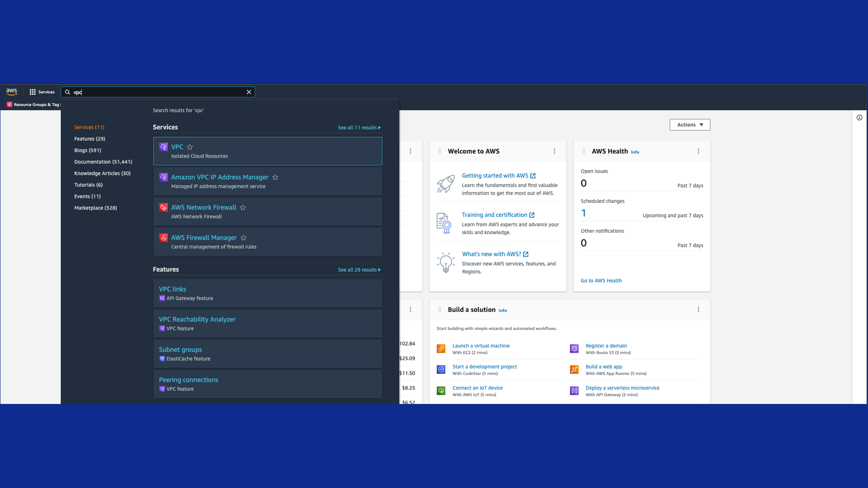The width and height of the screenshot is (868, 488).
Task: Deploy a serverless microservice
Action: tap(622, 388)
